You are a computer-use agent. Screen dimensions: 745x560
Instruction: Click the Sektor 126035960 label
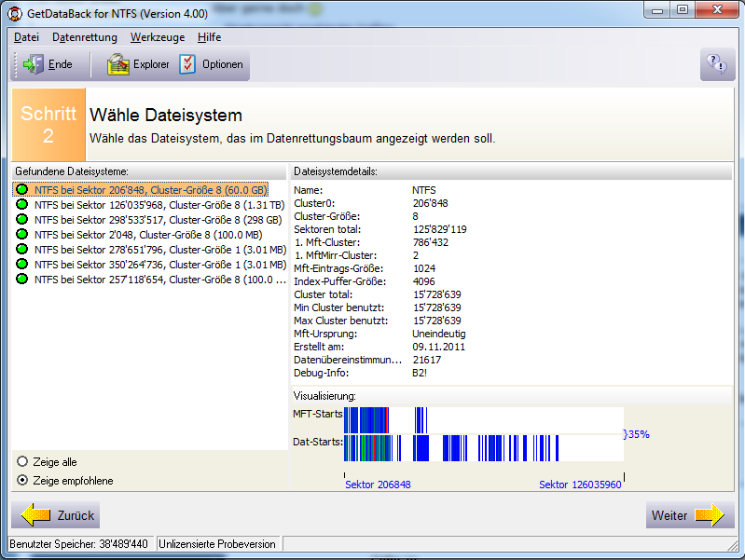click(580, 485)
